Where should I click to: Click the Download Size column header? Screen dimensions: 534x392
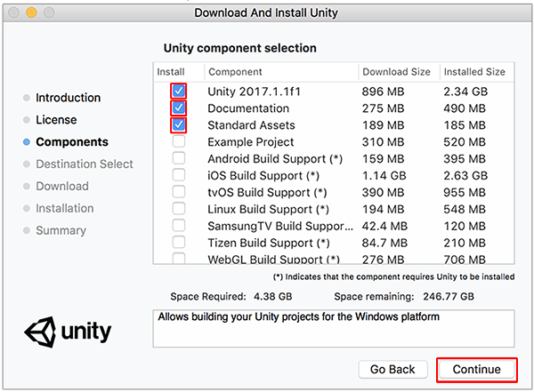tap(397, 72)
